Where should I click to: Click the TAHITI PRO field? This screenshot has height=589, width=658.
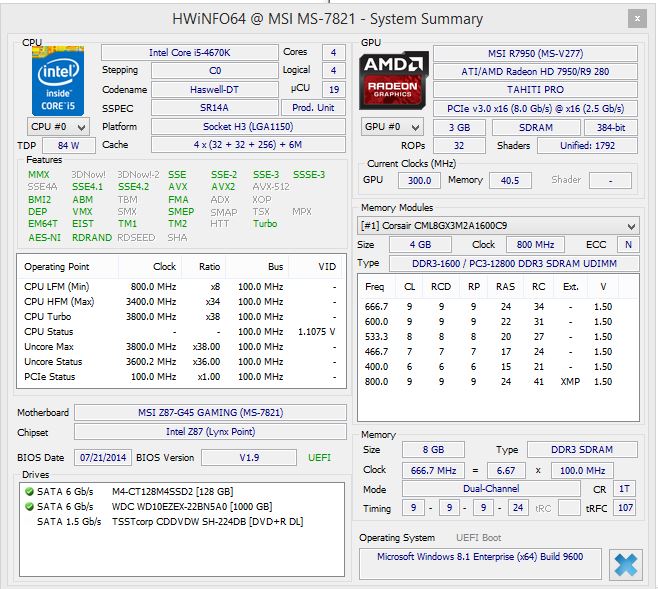[535, 90]
